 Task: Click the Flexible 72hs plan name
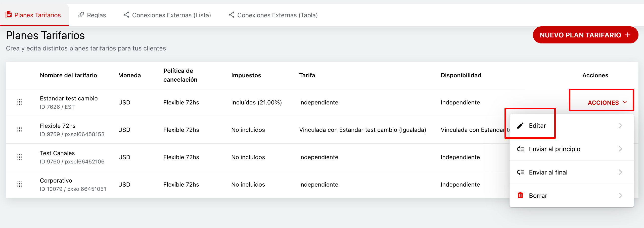coord(58,126)
